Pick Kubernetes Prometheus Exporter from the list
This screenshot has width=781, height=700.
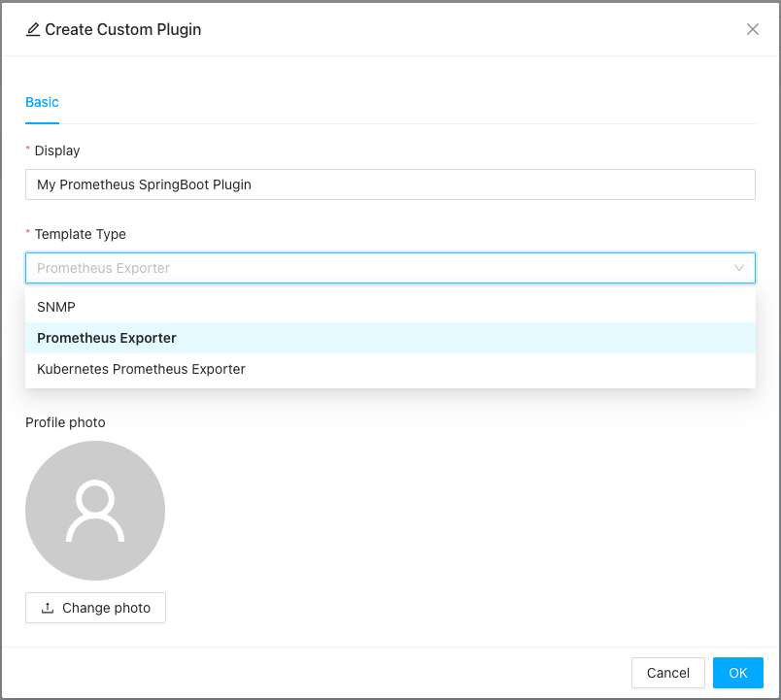(141, 369)
